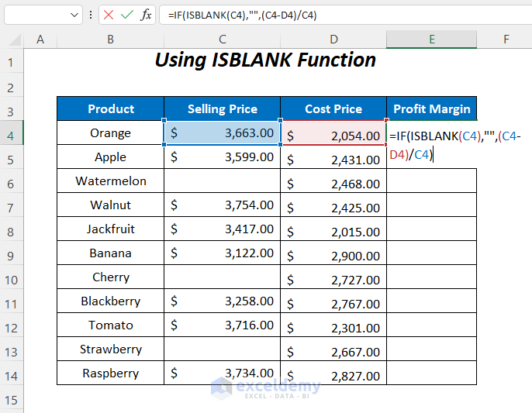Image resolution: width=532 pixels, height=413 pixels.
Task: Click the Strawberry product cell
Action: click(x=111, y=349)
